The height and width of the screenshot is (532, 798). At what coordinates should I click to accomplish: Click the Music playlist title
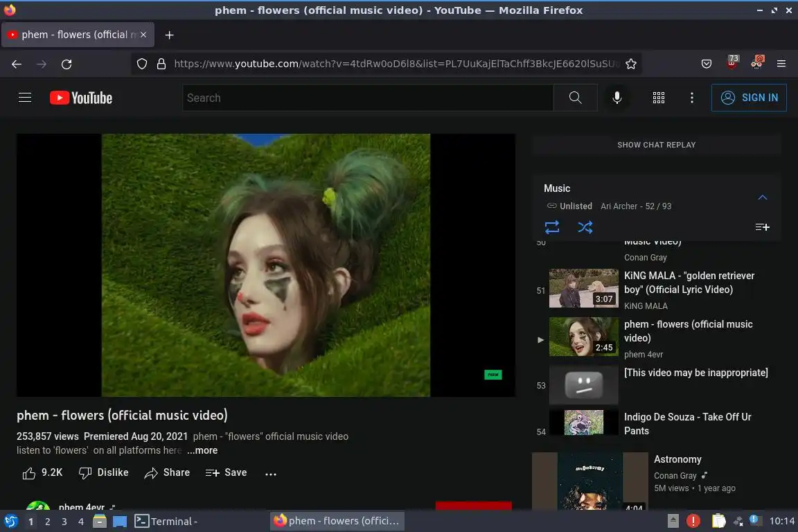[557, 188]
